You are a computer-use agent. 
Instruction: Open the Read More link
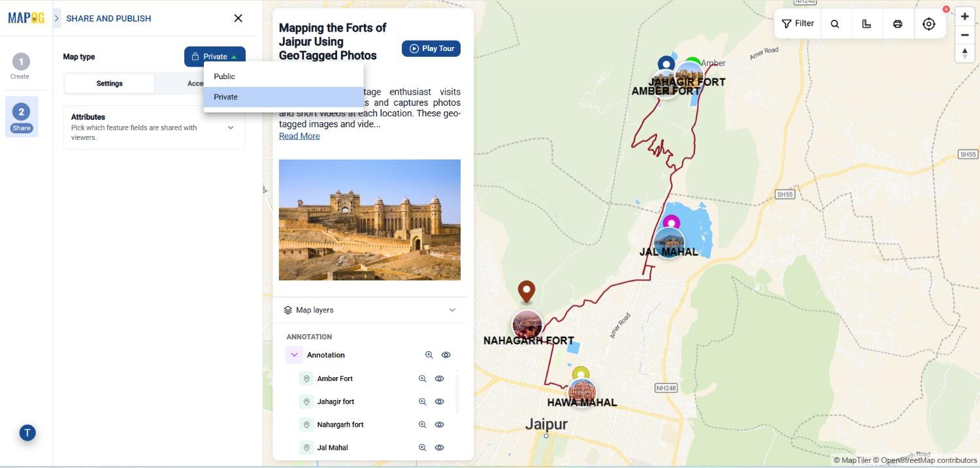click(299, 136)
